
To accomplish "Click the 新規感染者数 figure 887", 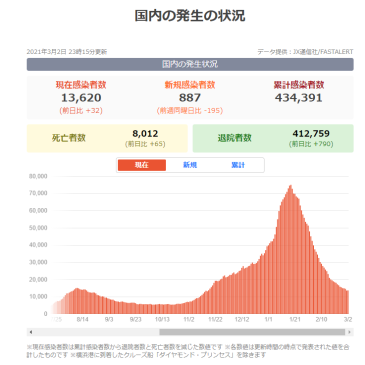I will 190,98.
